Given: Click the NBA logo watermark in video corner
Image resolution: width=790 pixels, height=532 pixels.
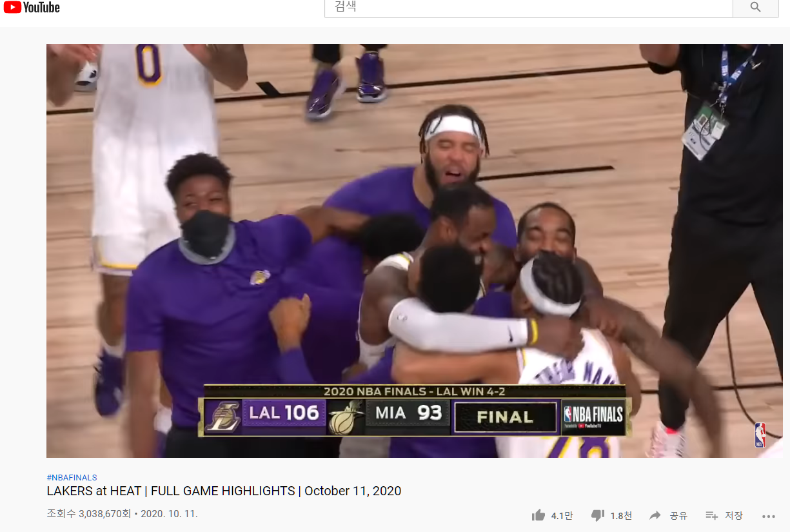Looking at the screenshot, I should coord(760,435).
